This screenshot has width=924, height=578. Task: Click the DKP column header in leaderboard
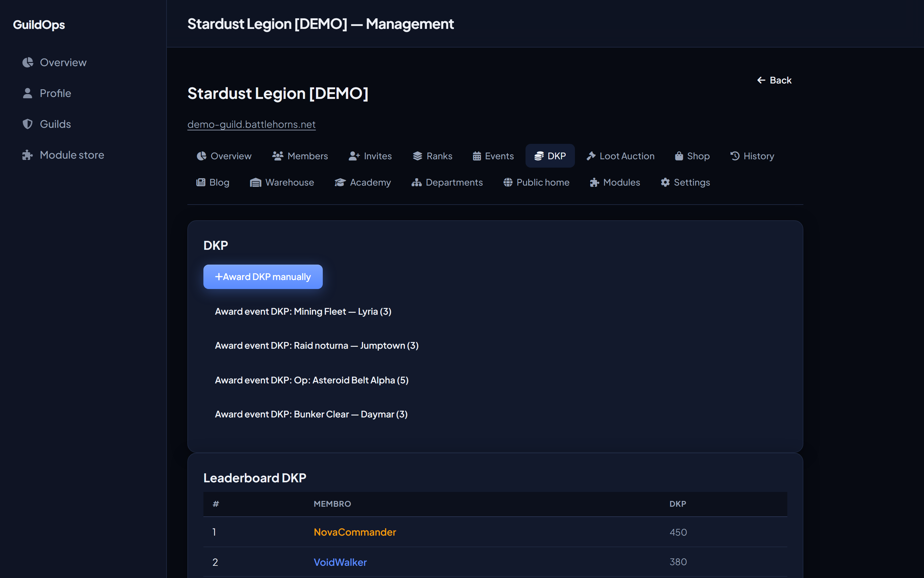pyautogui.click(x=678, y=504)
